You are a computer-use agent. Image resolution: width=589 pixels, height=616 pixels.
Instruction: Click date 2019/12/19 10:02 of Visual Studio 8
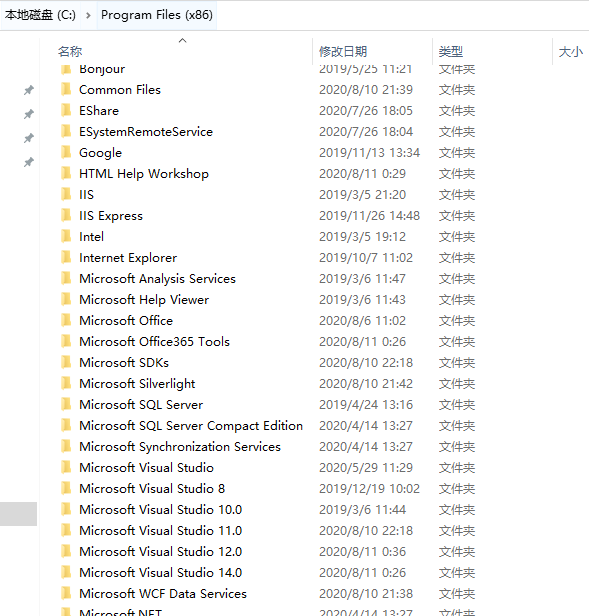369,488
